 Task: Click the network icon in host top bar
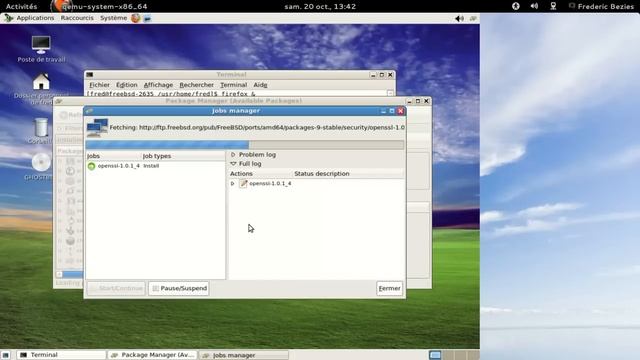[x=553, y=6]
